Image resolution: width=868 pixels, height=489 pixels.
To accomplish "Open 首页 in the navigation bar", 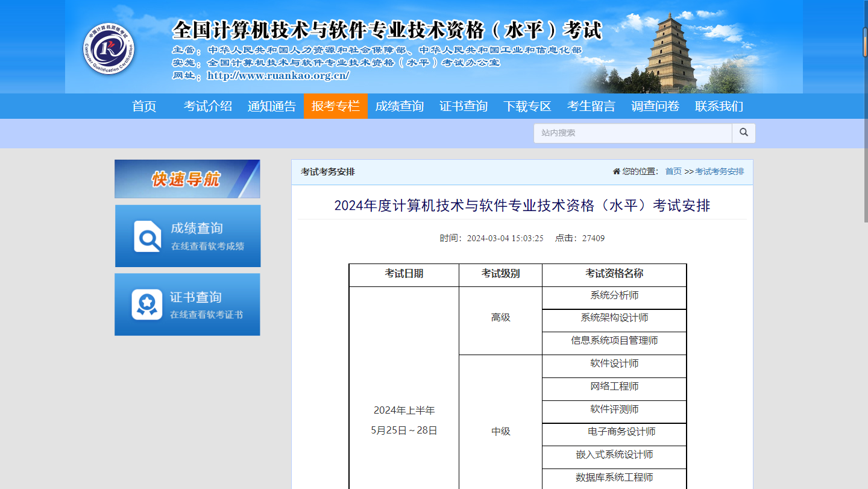I will click(144, 106).
